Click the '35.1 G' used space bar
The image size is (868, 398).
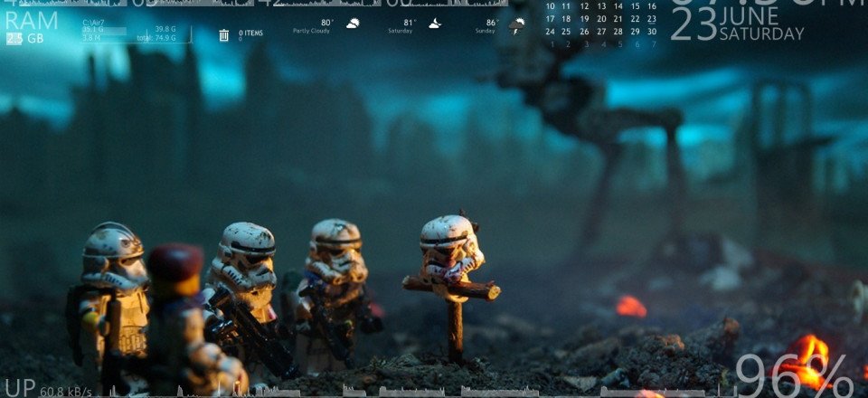point(104,30)
